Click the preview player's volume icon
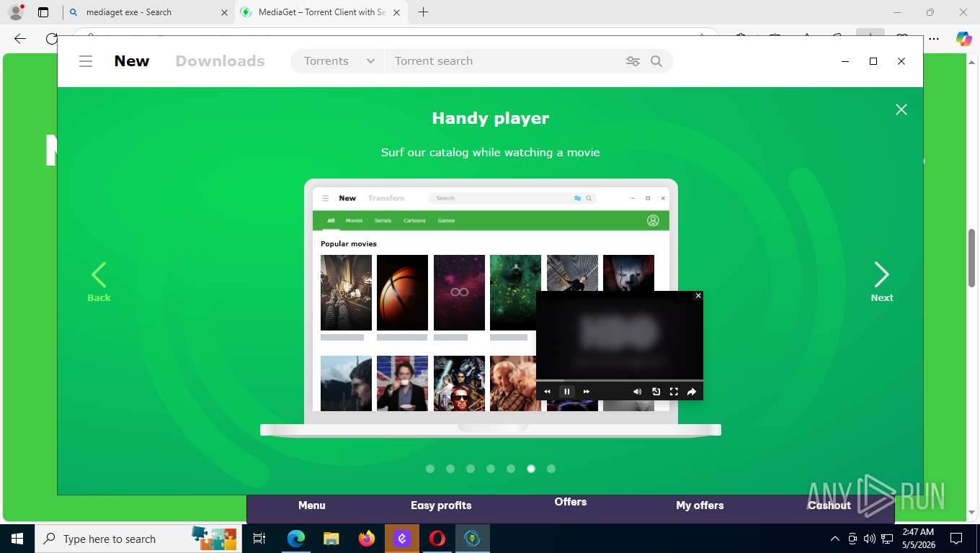Image resolution: width=980 pixels, height=553 pixels. click(x=637, y=392)
